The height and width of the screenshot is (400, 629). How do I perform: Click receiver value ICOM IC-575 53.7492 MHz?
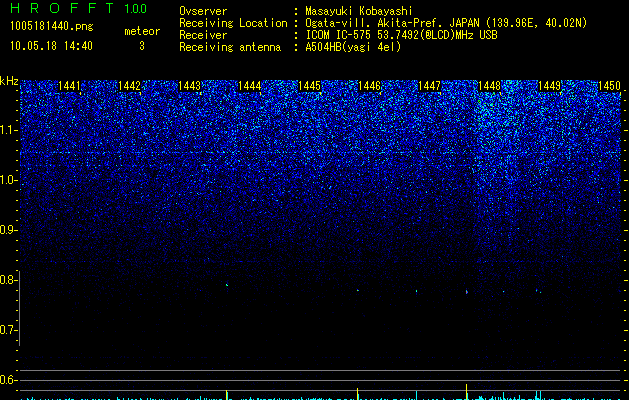point(401,35)
